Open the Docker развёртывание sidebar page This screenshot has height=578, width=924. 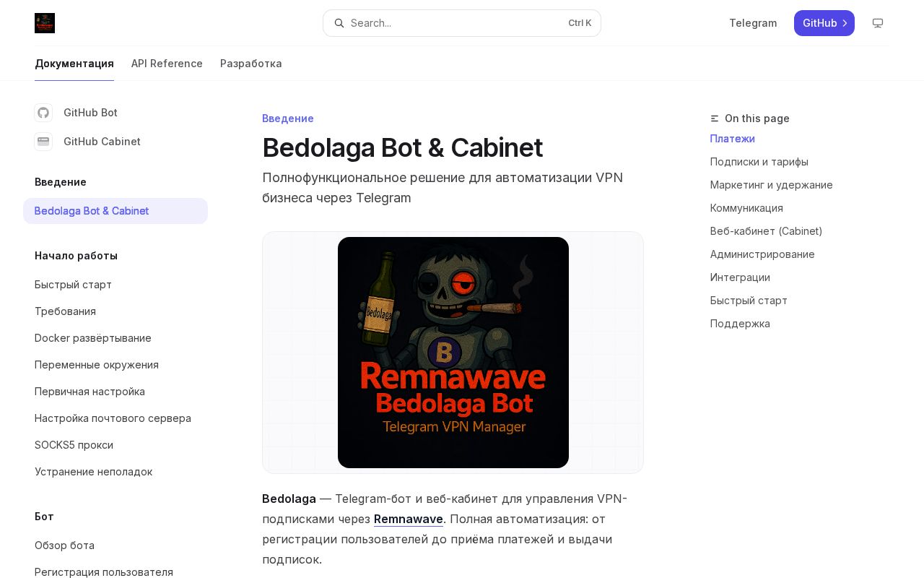(115, 338)
